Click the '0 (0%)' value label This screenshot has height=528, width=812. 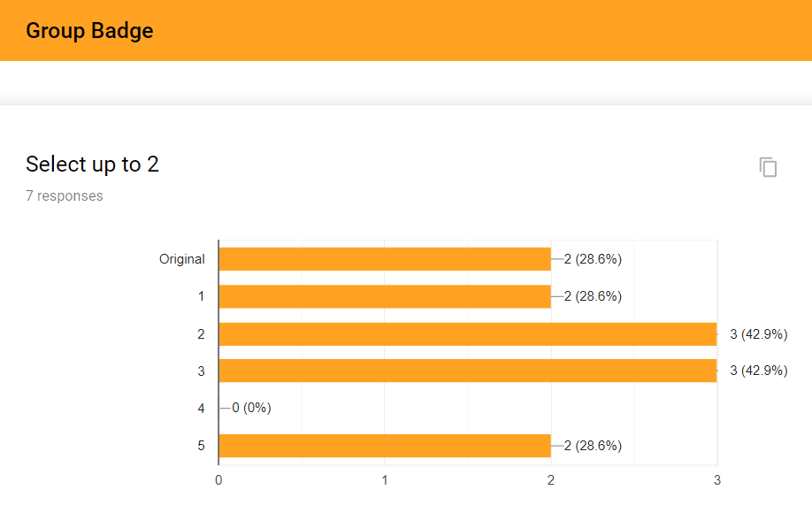pos(251,408)
